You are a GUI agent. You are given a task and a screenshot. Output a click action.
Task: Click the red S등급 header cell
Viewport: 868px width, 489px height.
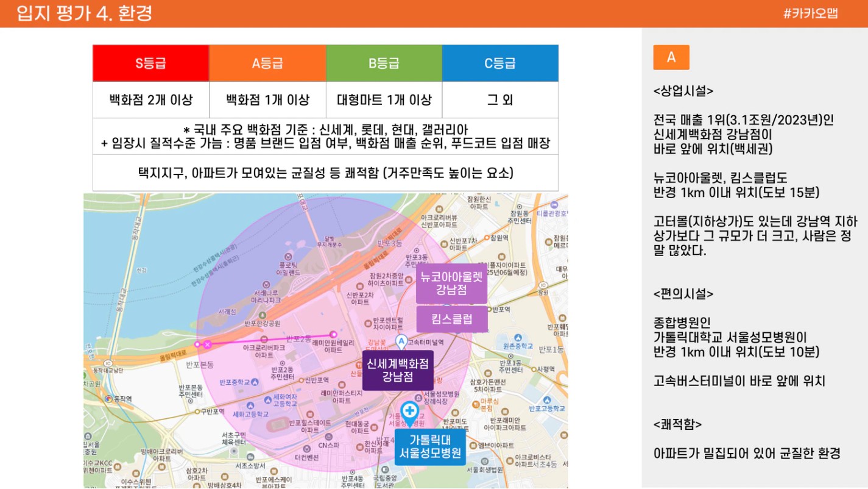[151, 63]
